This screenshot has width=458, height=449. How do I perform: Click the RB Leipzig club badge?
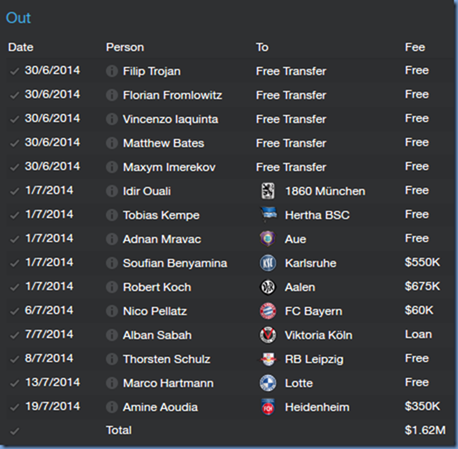pos(268,359)
